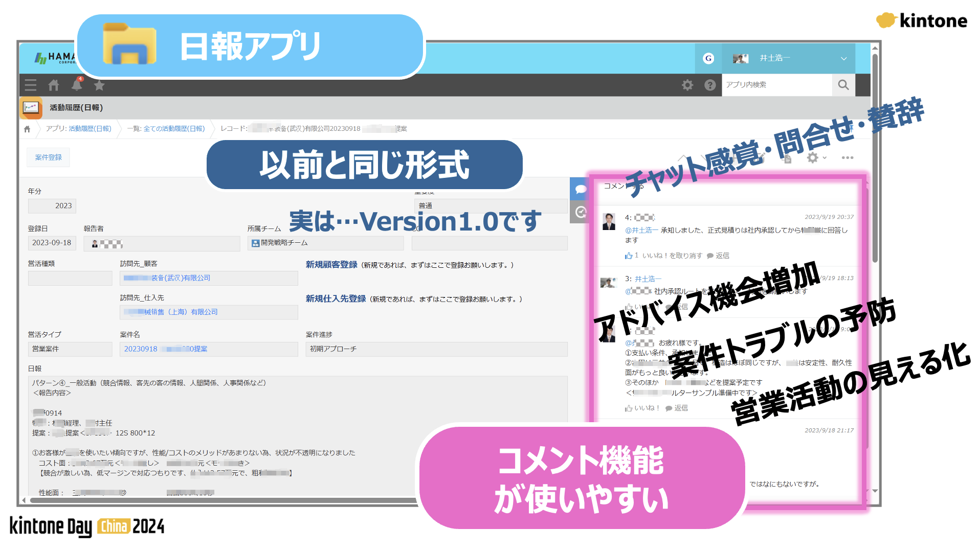Click the 年分 2023 field
The height and width of the screenshot is (551, 980).
pos(52,206)
